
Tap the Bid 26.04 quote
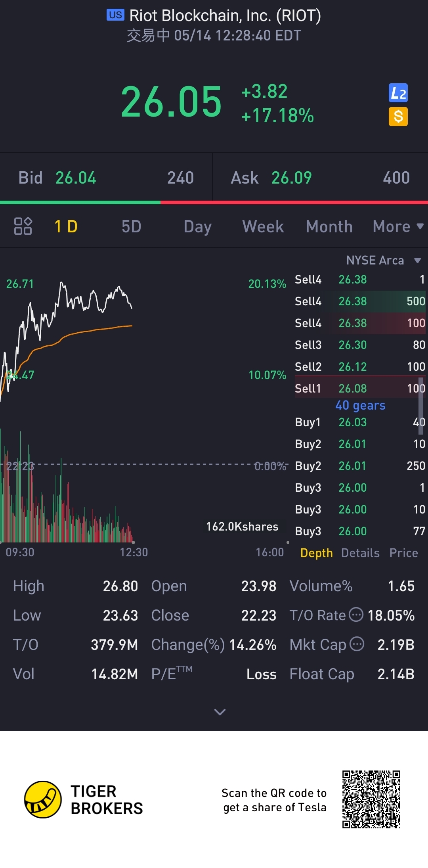[x=106, y=178]
